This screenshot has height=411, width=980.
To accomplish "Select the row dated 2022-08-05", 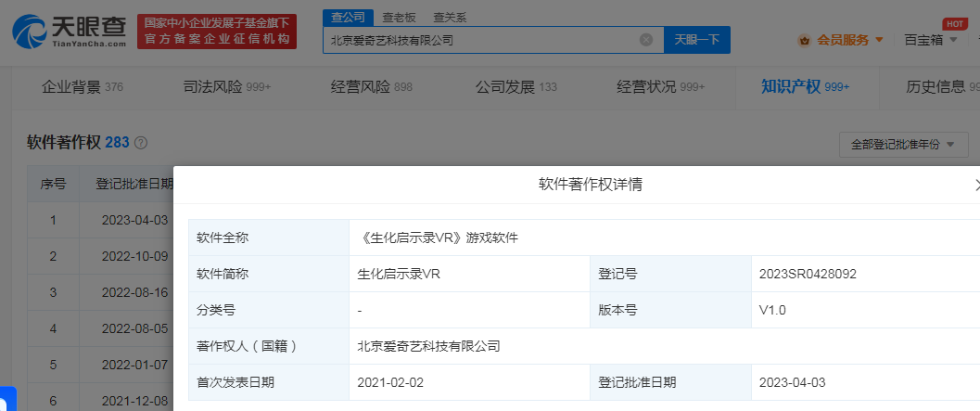I will (100, 328).
